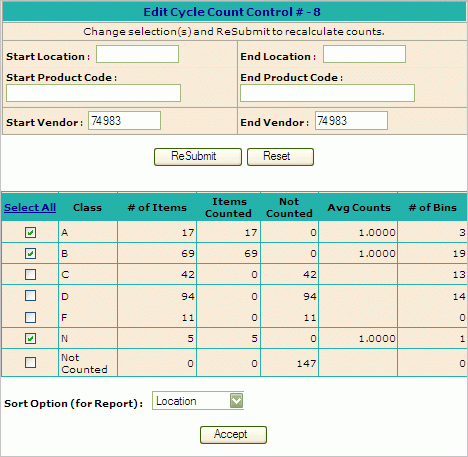Tick the class F checkbox
The width and height of the screenshot is (468, 457).
(x=30, y=317)
